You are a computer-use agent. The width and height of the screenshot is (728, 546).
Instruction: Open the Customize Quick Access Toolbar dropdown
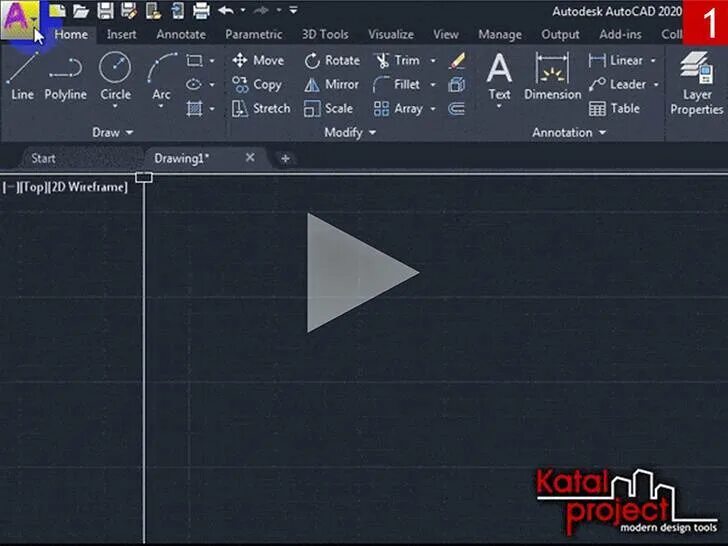pyautogui.click(x=293, y=9)
